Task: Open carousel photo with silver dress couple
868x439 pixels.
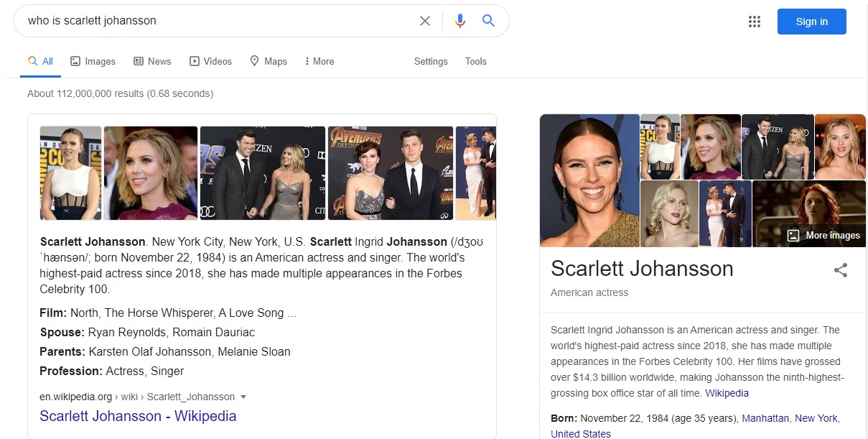Action: coord(263,173)
